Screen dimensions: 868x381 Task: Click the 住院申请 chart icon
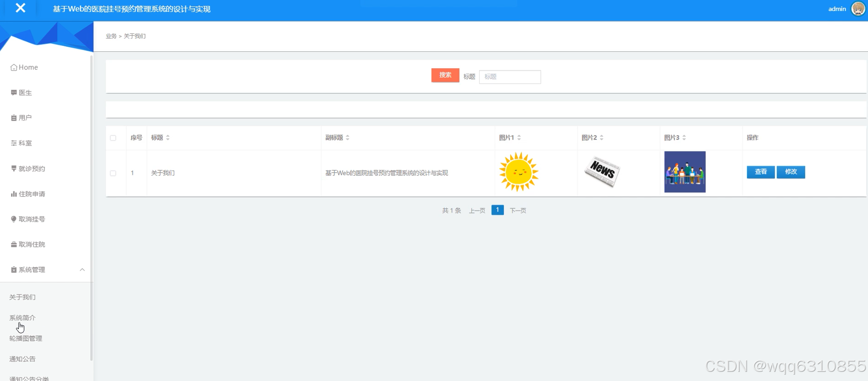click(14, 194)
